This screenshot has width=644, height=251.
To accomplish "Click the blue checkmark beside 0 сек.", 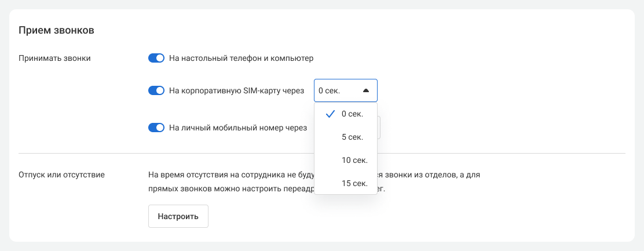I will click(330, 114).
